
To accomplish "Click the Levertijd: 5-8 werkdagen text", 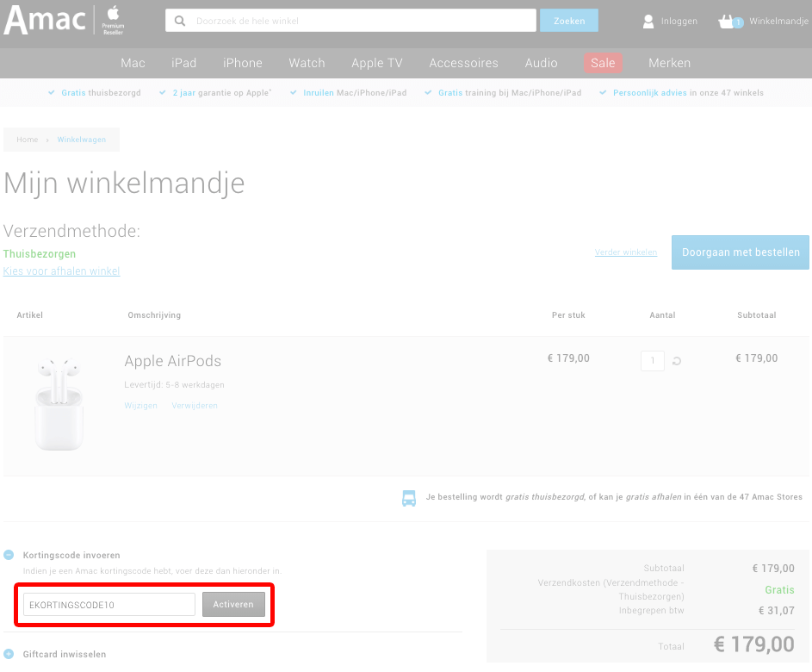I will point(174,385).
